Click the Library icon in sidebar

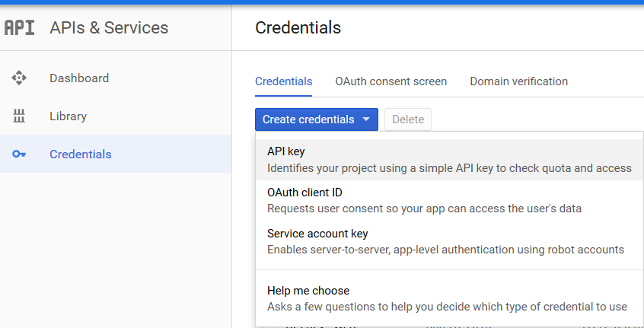tap(19, 116)
